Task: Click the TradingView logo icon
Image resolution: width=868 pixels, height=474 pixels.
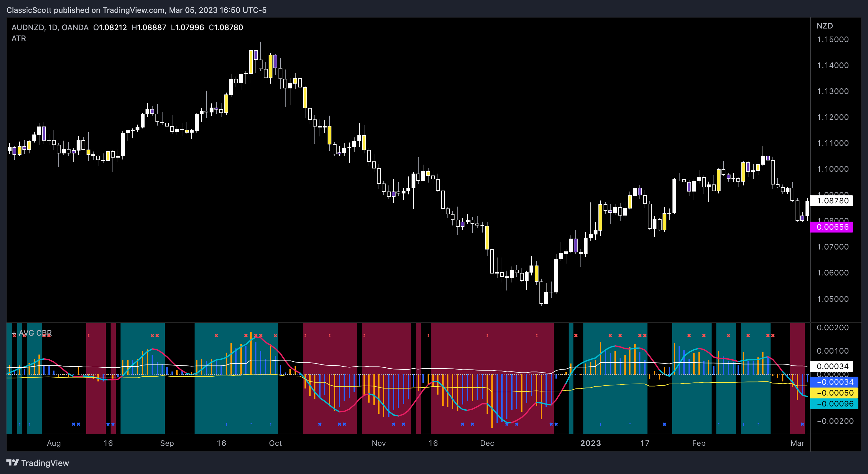Action: point(13,462)
